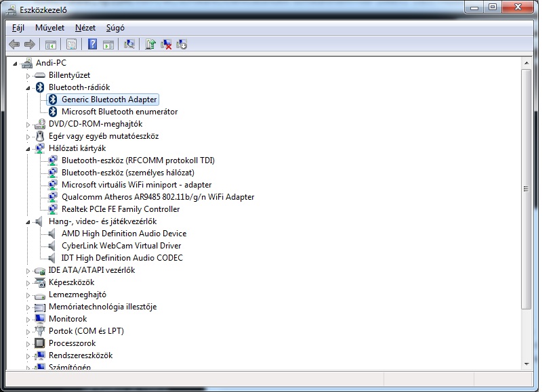Select Bluetooth-eszköz (RFCOMM protokoll TDI)
The image size is (555, 392).
coord(138,160)
